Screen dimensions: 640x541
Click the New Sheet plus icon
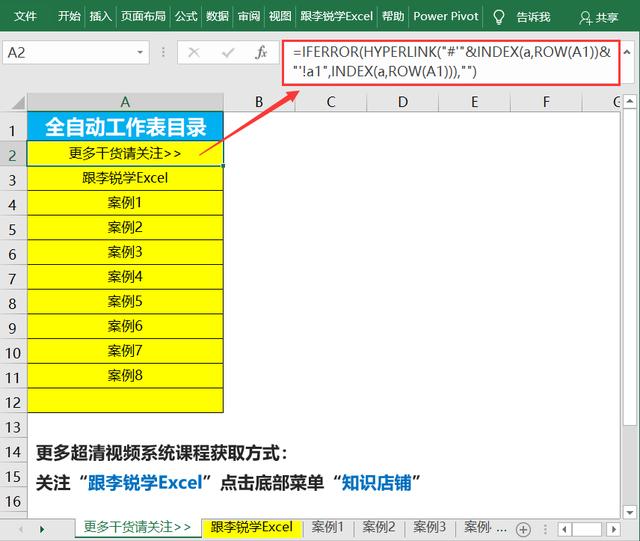pos(523,530)
